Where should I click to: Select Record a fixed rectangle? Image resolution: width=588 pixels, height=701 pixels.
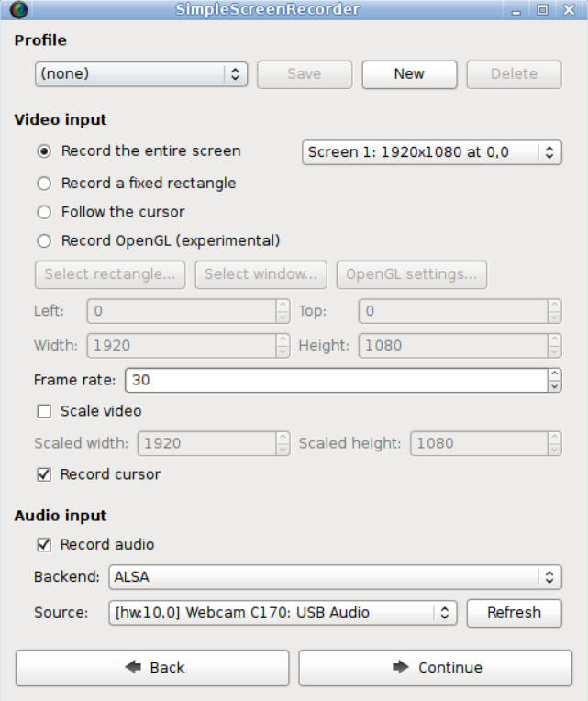pos(44,184)
